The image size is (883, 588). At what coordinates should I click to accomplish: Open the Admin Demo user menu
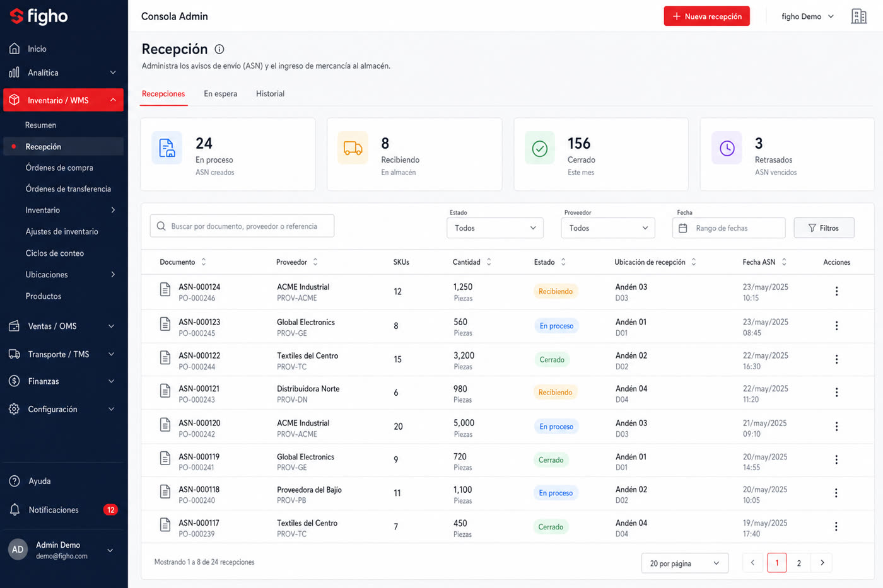pos(62,550)
